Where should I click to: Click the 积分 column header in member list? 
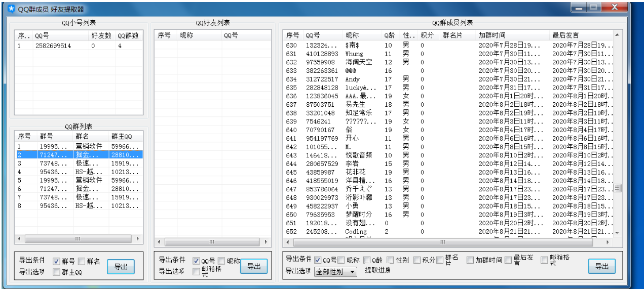point(429,35)
